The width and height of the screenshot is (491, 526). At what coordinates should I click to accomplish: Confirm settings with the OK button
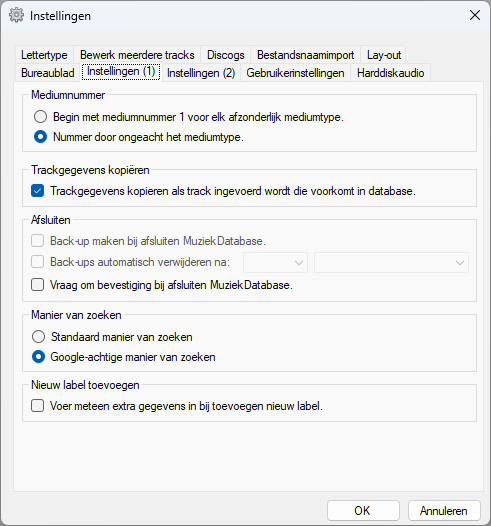point(363,511)
